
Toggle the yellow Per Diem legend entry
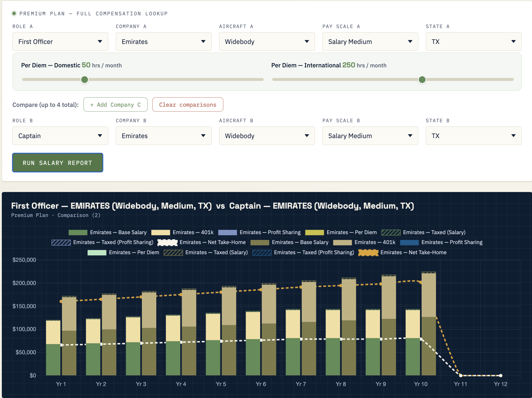pyautogui.click(x=341, y=232)
